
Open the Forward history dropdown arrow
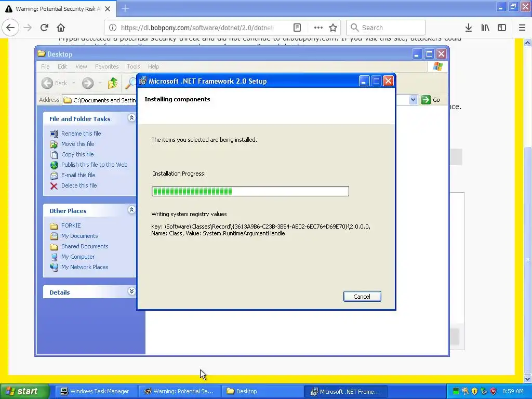100,83
